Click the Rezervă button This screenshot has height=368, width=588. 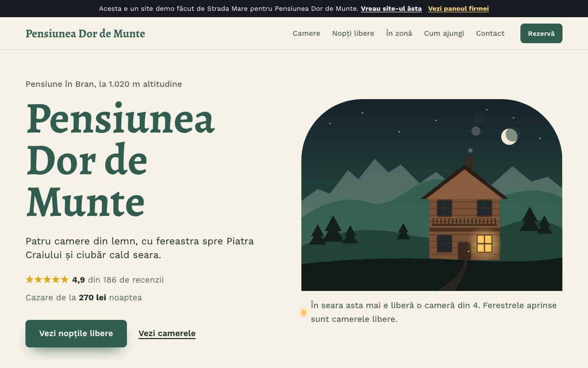pos(541,33)
